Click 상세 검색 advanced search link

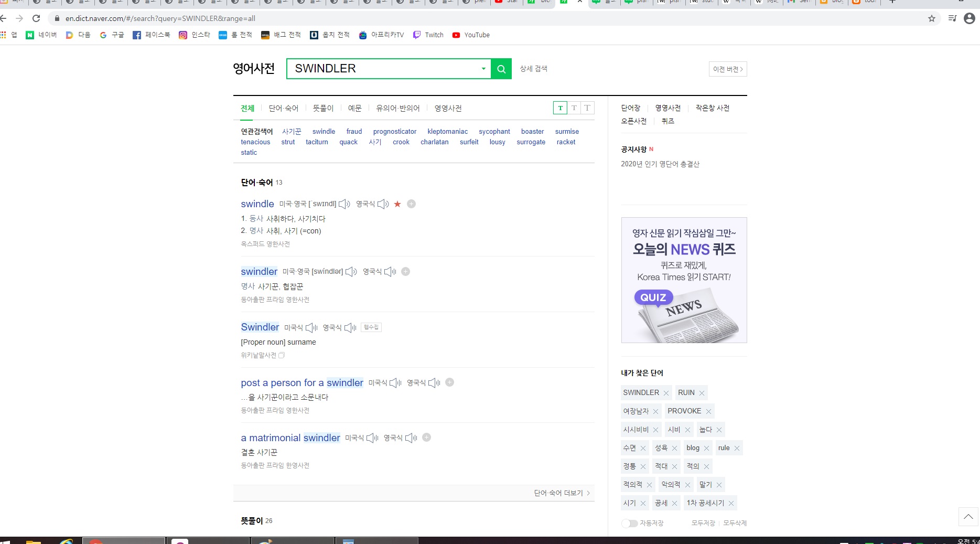pos(534,69)
